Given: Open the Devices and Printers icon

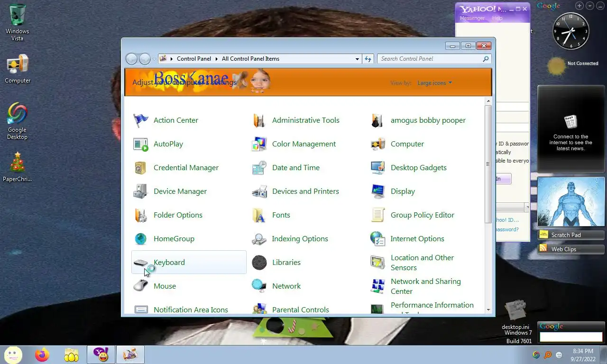Looking at the screenshot, I should click(x=259, y=191).
